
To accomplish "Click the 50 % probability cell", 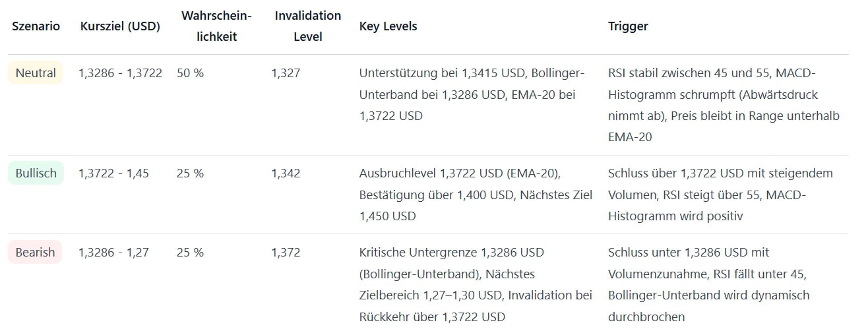I will click(x=190, y=73).
